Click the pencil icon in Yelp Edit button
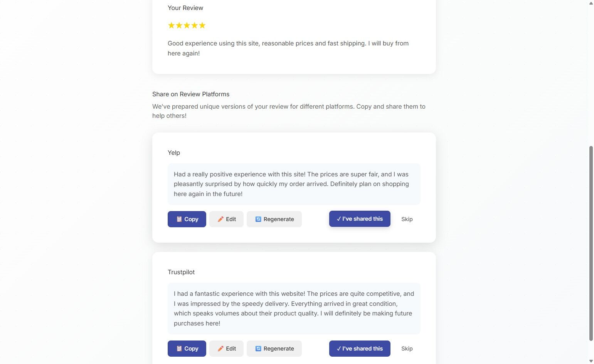This screenshot has height=364, width=594. (x=220, y=219)
